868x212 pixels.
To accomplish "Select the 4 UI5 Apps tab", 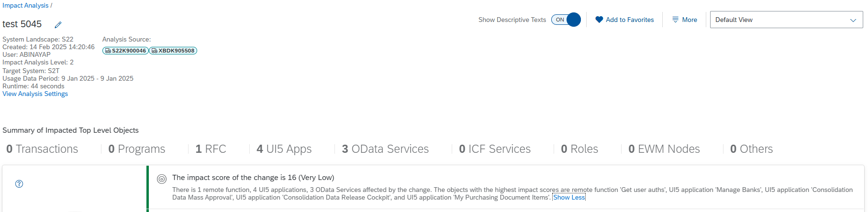I will [284, 149].
